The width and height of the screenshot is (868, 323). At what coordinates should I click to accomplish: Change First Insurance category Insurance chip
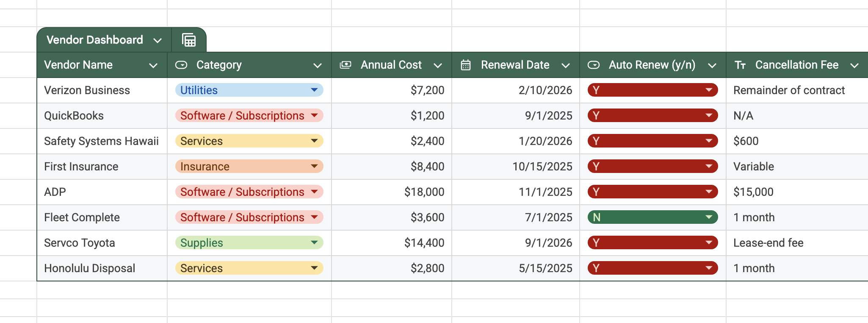(249, 167)
